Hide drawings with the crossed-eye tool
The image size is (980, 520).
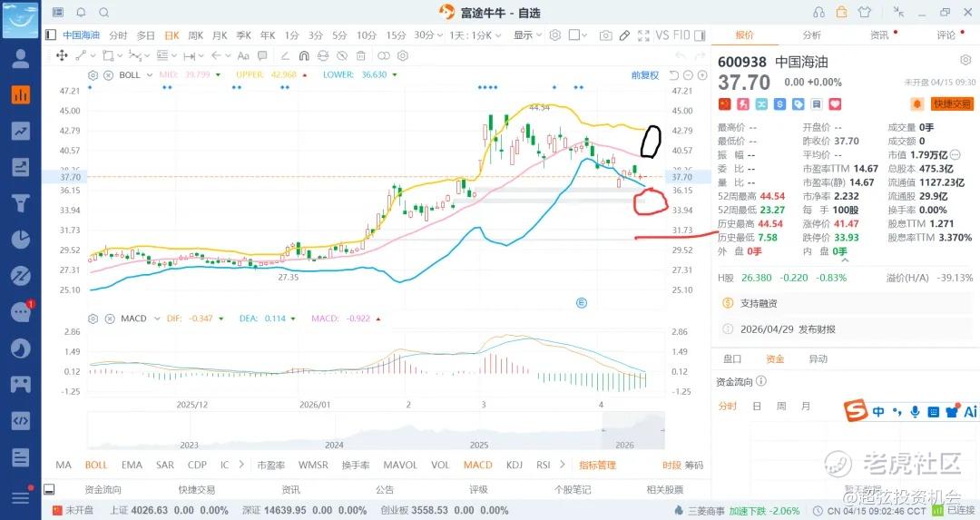[x=341, y=55]
